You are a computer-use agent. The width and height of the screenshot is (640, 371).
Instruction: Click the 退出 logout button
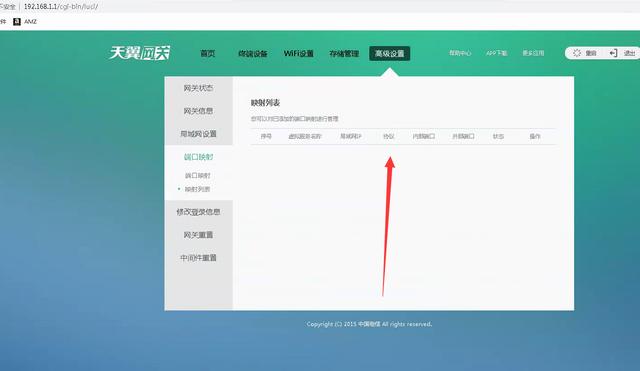click(x=623, y=53)
